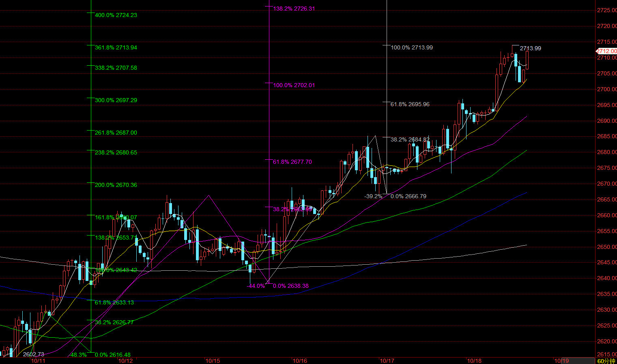Click the 61.8% 2633.13 green label
The height and width of the screenshot is (364, 617).
(x=114, y=302)
